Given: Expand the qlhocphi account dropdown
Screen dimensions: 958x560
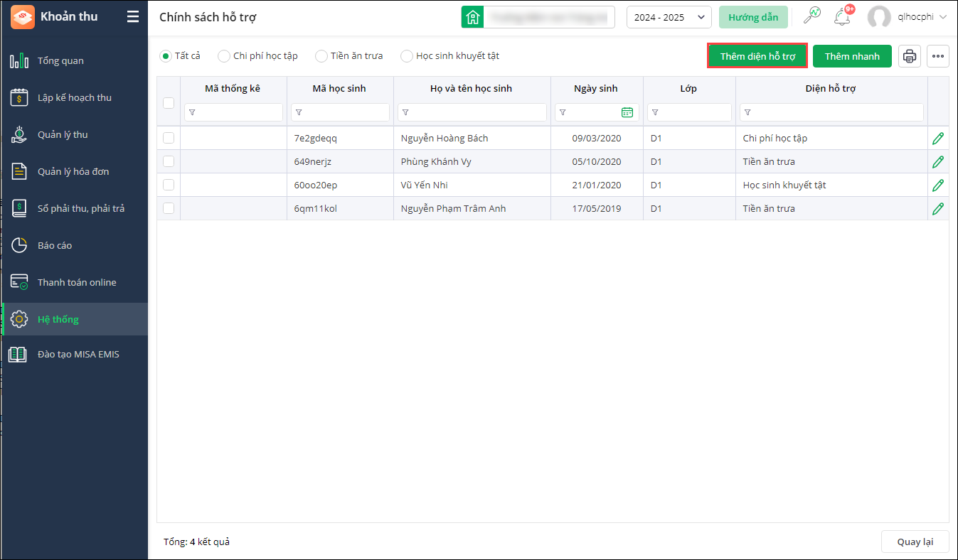Looking at the screenshot, I should tap(943, 17).
